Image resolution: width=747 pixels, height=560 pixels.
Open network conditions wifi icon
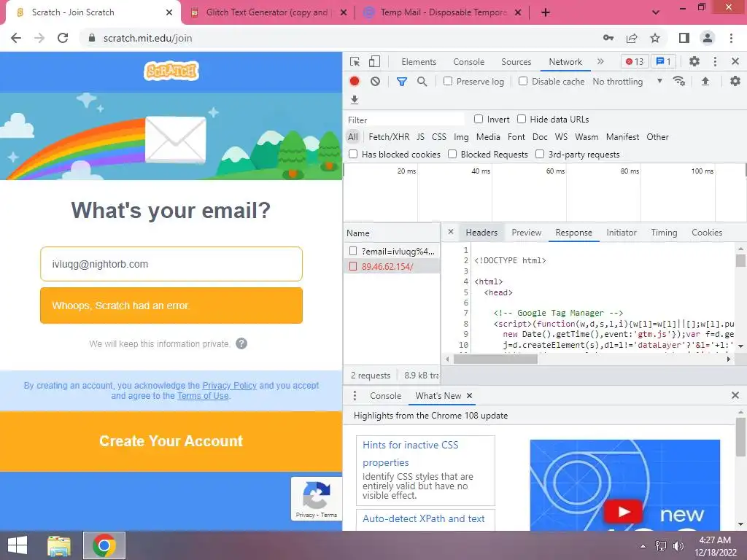tap(679, 81)
